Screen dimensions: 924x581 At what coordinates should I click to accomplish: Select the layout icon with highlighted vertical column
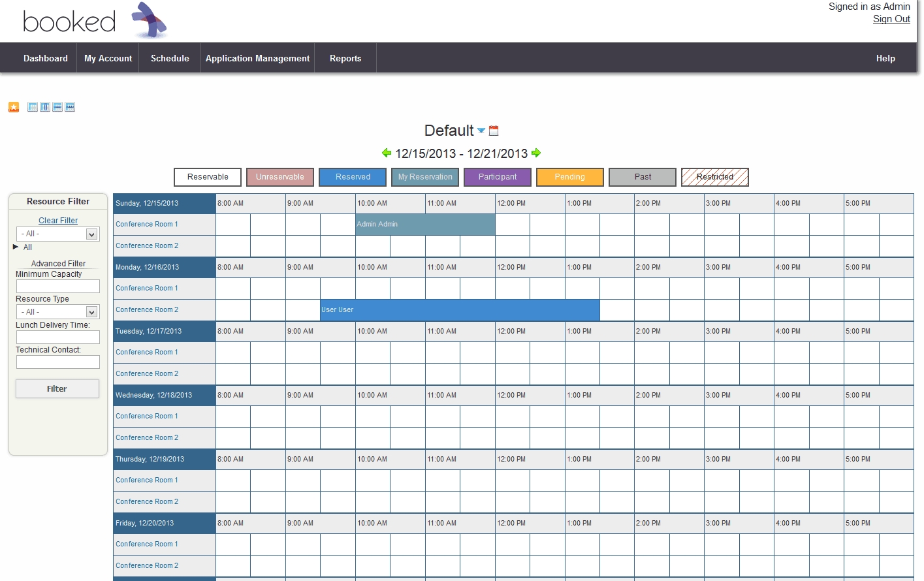(45, 107)
